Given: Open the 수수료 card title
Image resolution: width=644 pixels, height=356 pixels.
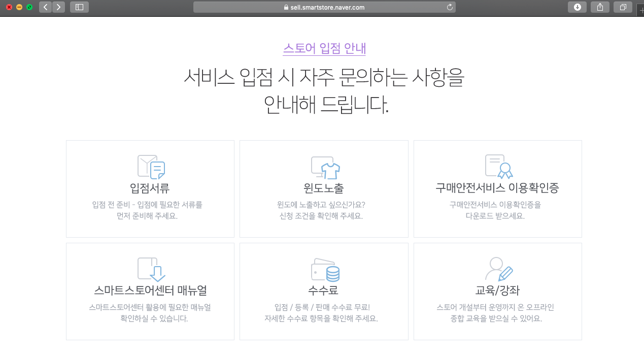Looking at the screenshot, I should [323, 291].
